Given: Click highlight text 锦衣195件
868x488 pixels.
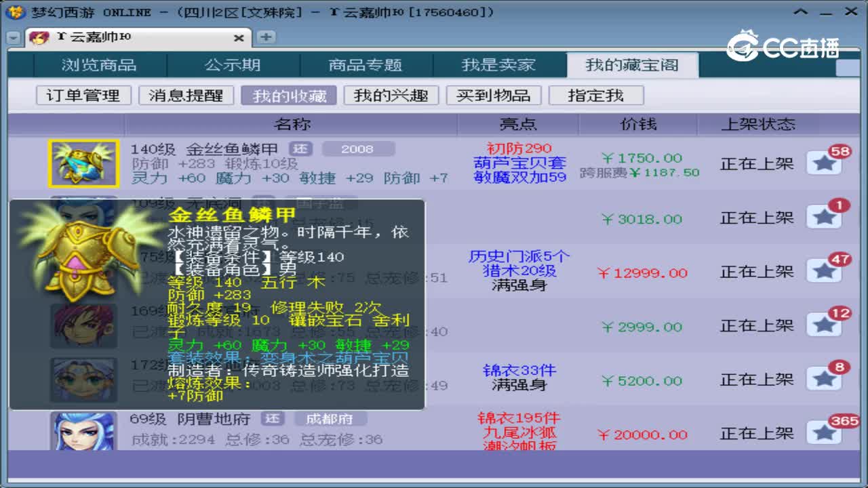Looking at the screenshot, I should click(x=519, y=418).
